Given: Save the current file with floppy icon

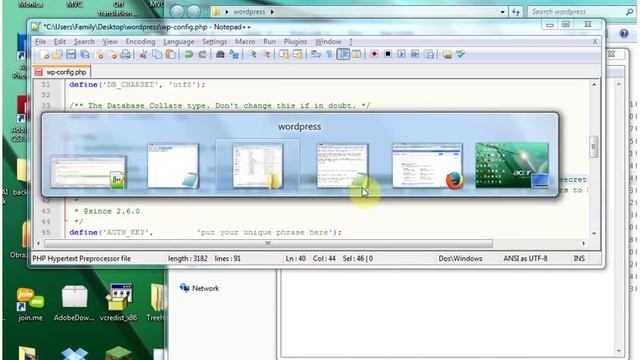Looking at the screenshot, I should coord(71,54).
